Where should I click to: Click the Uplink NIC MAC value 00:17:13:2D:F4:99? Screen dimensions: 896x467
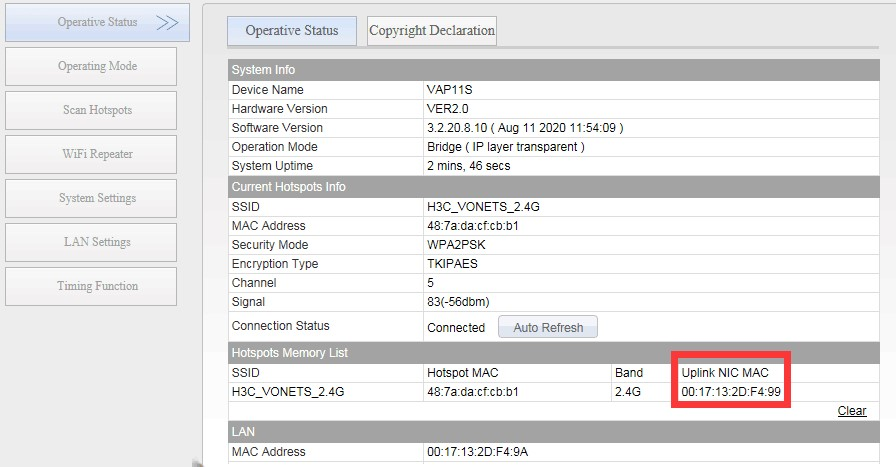[731, 392]
